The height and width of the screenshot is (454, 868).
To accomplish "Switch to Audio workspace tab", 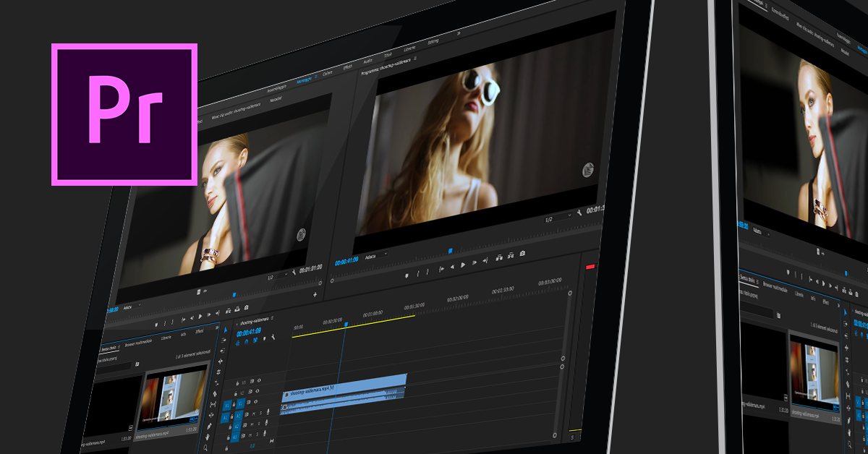I will [367, 61].
